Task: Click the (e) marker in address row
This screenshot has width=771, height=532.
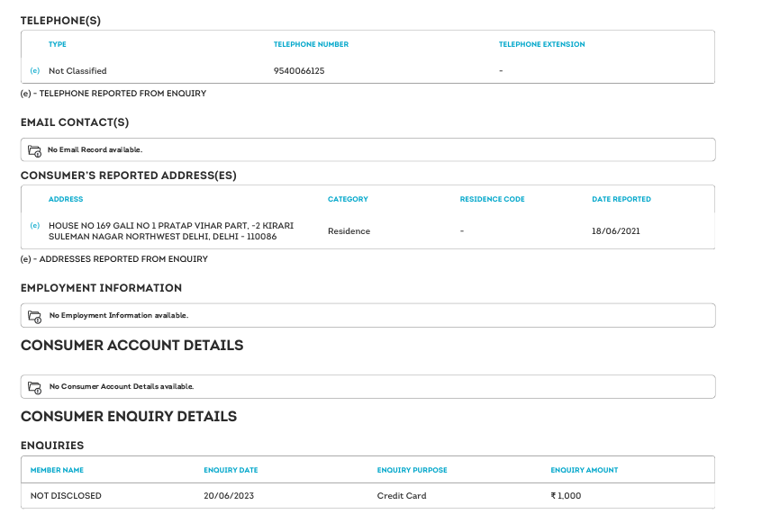Action: point(35,225)
